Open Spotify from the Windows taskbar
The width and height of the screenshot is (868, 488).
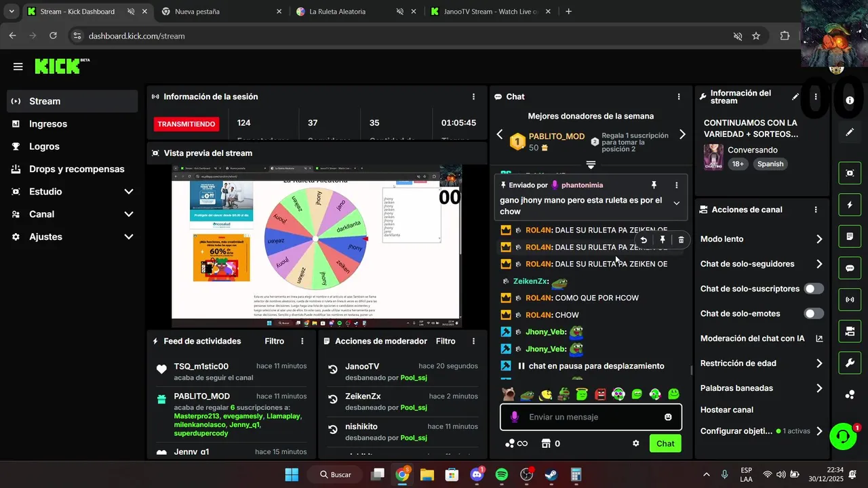pos(502,474)
